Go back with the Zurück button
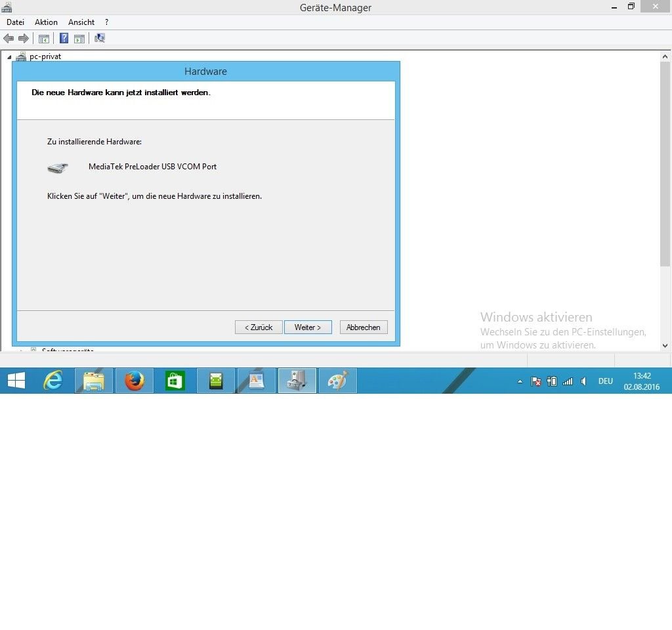This screenshot has height=630, width=672. click(259, 327)
